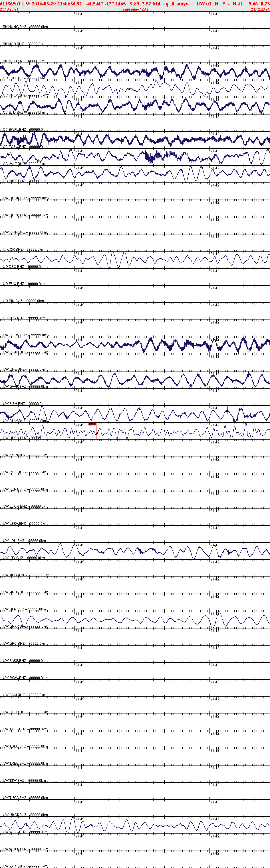Select the UW.GNW BHZ channel label

(x=25, y=421)
